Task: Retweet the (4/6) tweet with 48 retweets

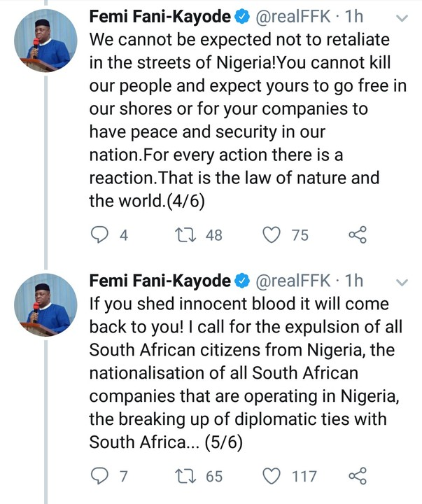Action: (188, 235)
